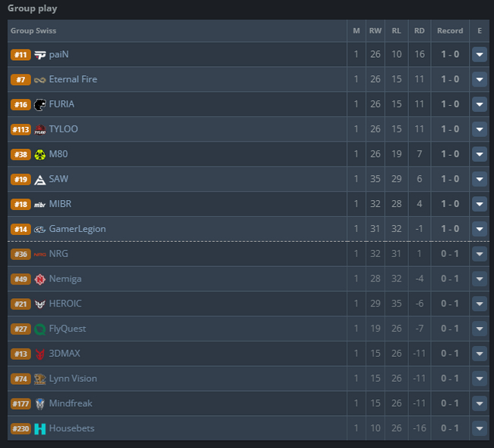Click the paiN team logo icon
This screenshot has width=494, height=448.
coord(40,55)
